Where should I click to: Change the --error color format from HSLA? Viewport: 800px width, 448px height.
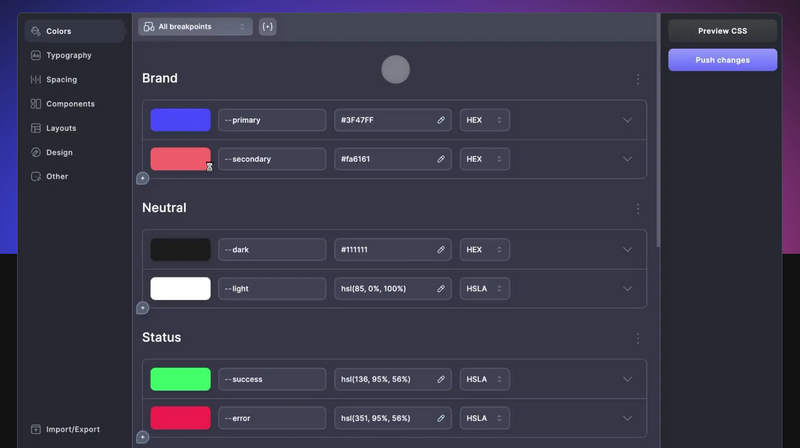coord(484,418)
